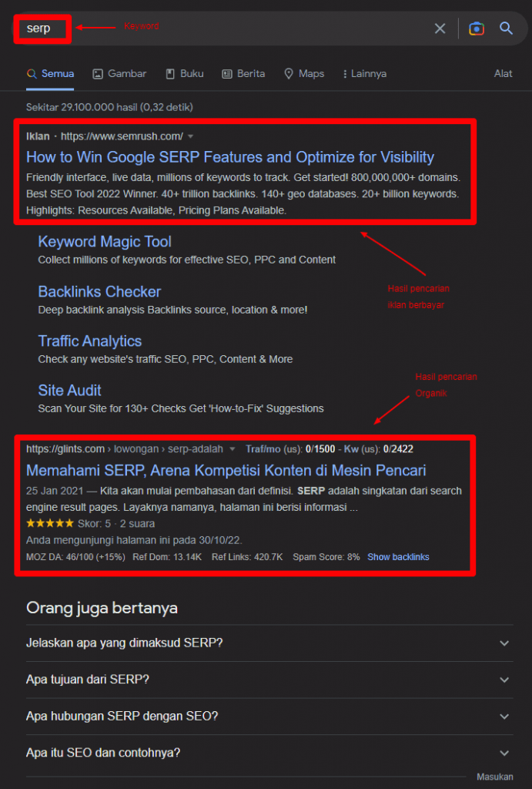Click the magnifying glass search icon
532x789 pixels.
506,29
